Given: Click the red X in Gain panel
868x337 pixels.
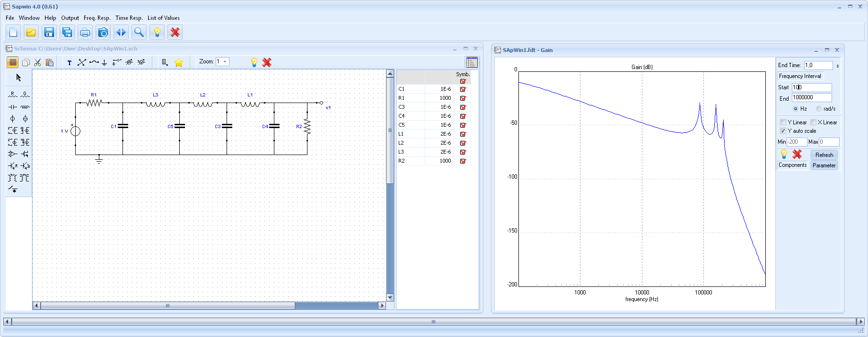Looking at the screenshot, I should [797, 154].
